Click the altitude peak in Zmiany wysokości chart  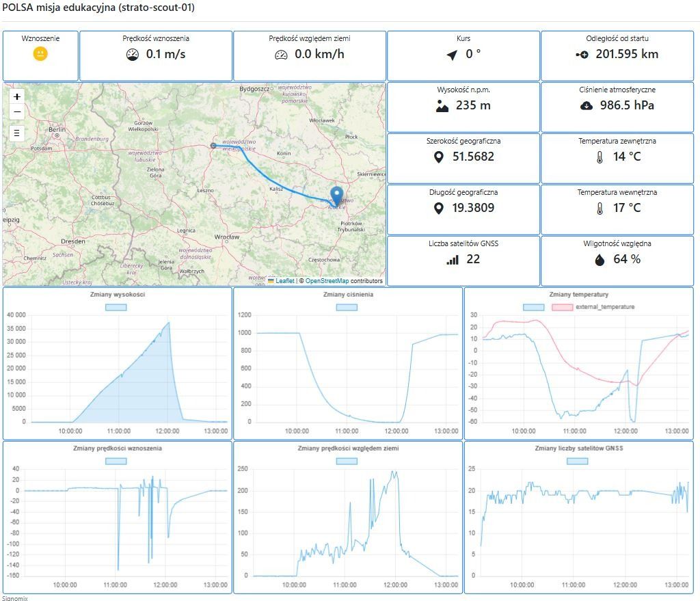point(170,323)
